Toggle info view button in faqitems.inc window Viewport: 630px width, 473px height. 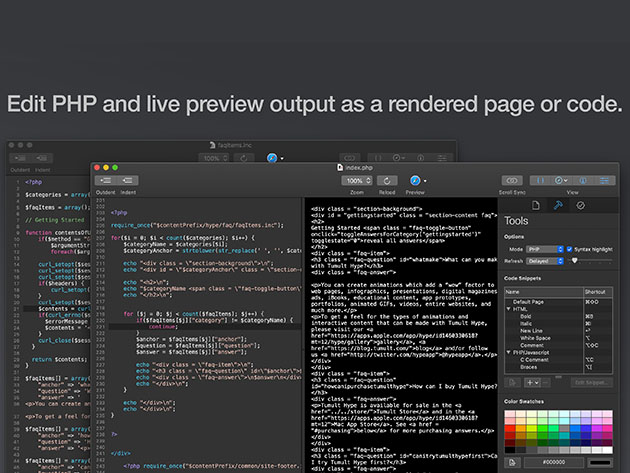pos(420,158)
